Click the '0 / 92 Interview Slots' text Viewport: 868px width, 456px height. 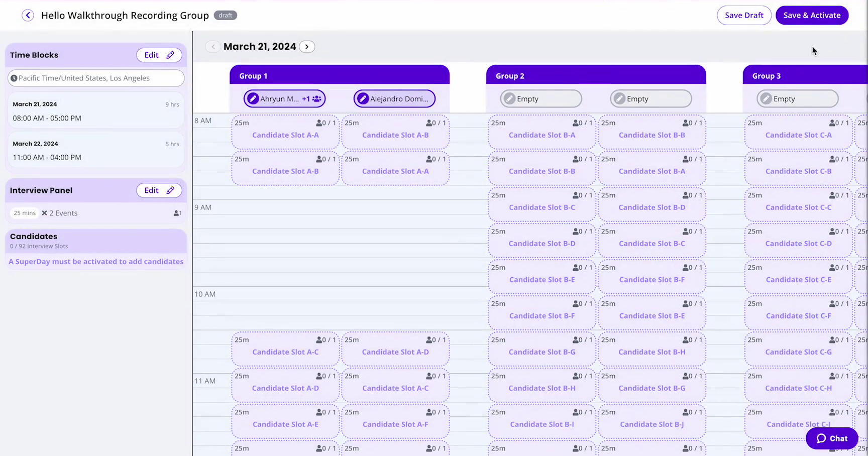[x=39, y=246]
